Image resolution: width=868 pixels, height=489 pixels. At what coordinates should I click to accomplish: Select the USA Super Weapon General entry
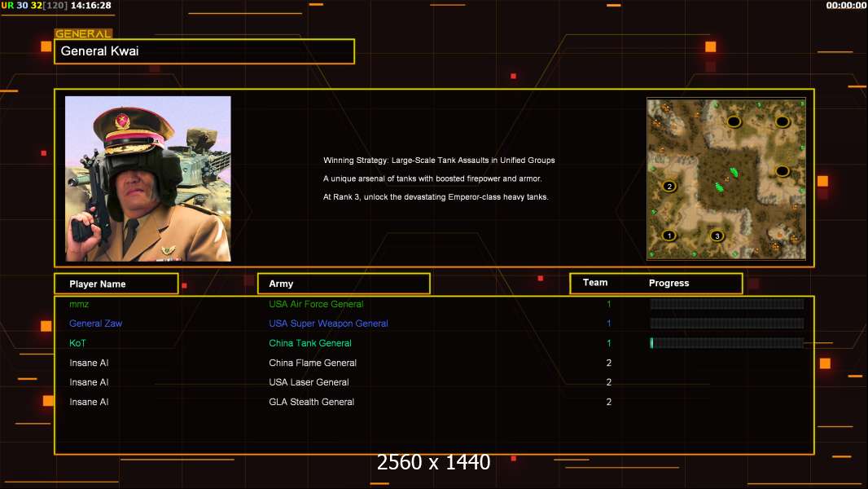(328, 324)
